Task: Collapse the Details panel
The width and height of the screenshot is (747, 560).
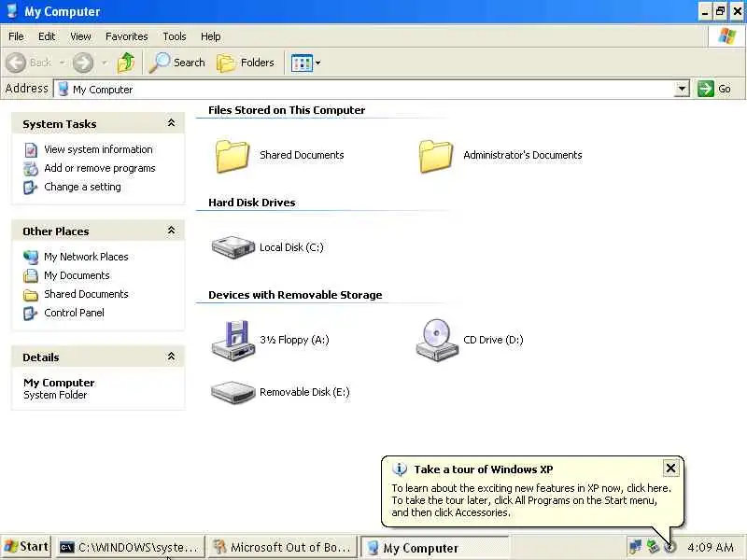Action: pyautogui.click(x=171, y=357)
